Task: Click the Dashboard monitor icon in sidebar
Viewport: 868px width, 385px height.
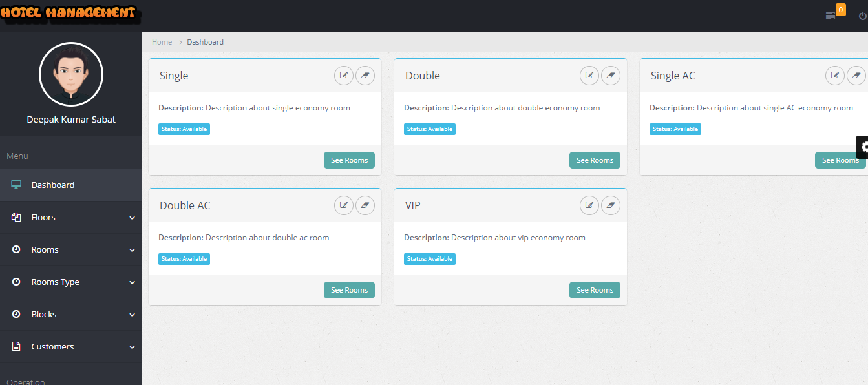Action: coord(16,185)
